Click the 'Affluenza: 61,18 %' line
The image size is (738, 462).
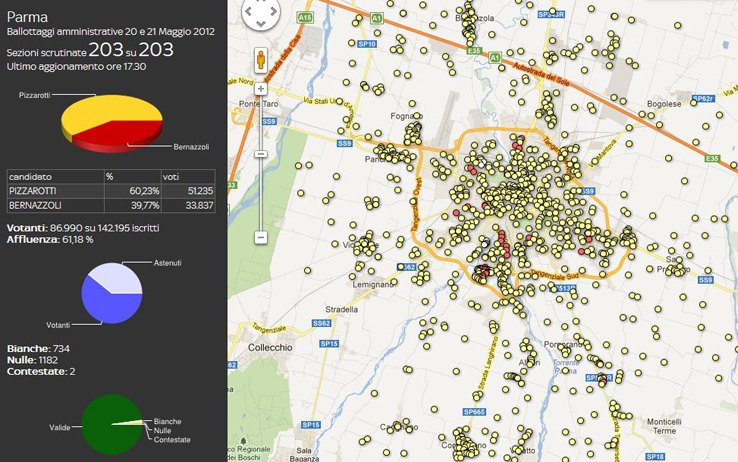50,239
